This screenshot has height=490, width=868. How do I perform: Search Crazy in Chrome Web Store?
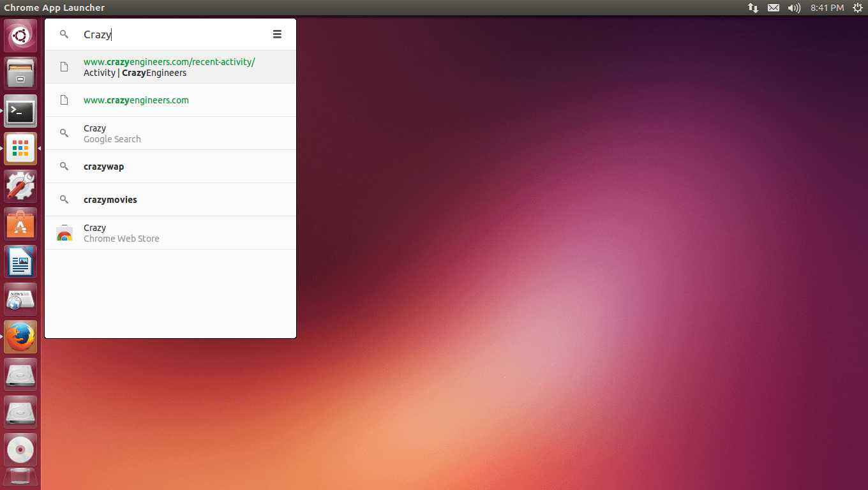click(x=170, y=233)
